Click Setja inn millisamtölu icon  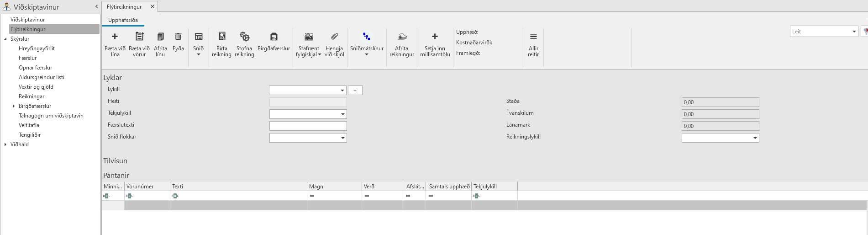point(435,37)
